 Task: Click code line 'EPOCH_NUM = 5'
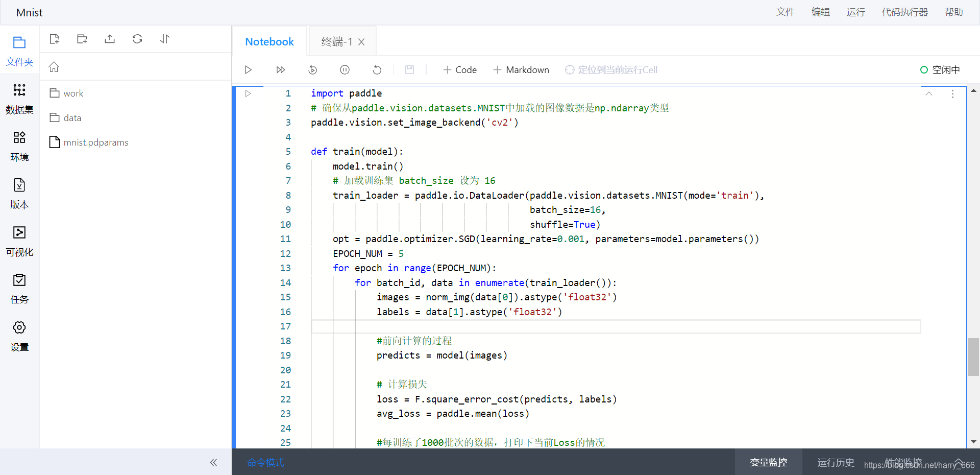(x=368, y=254)
